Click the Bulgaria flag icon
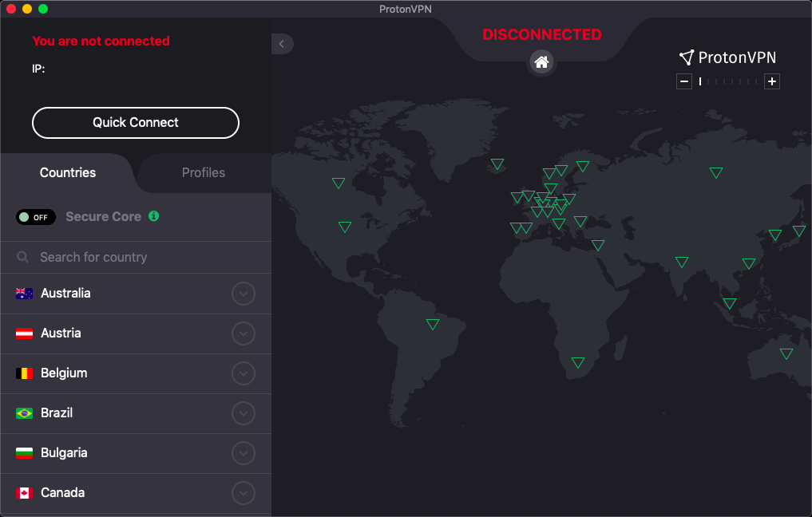 pyautogui.click(x=24, y=453)
